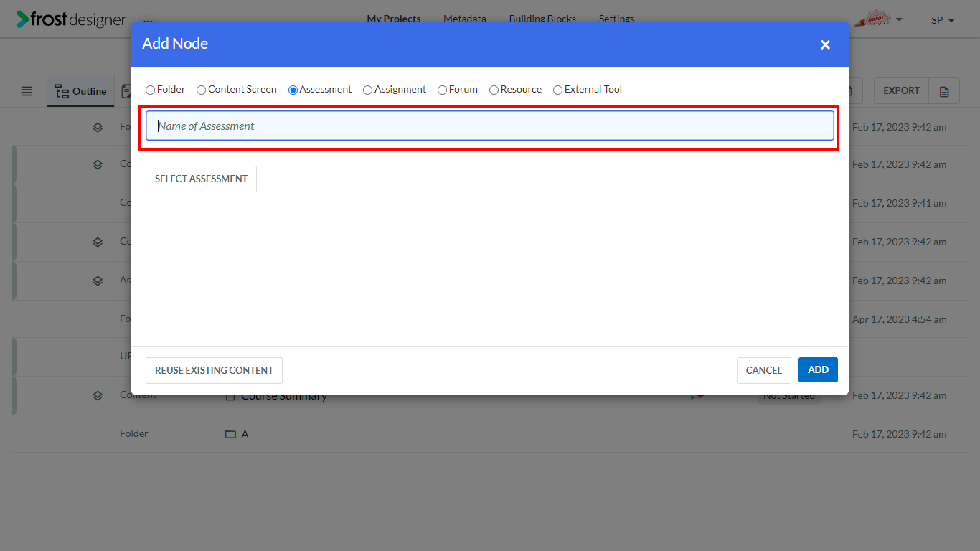Image resolution: width=980 pixels, height=551 pixels.
Task: Choose the Assessment radio option
Action: coord(293,90)
